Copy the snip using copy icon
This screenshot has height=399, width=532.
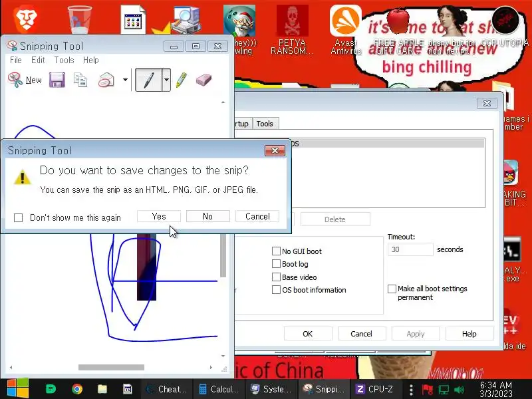[x=80, y=80]
